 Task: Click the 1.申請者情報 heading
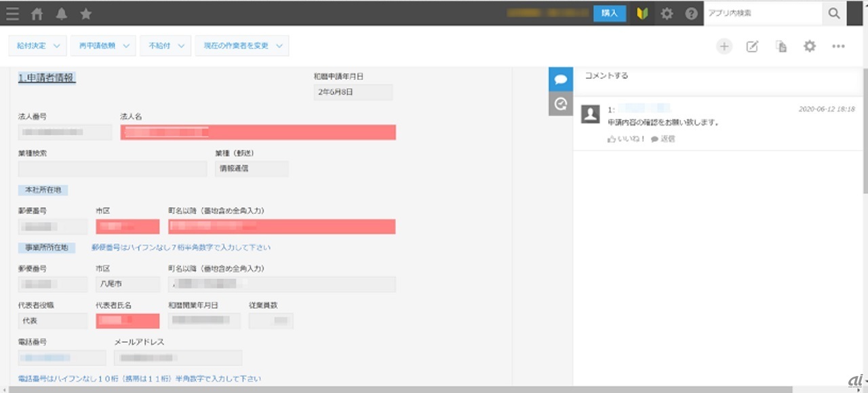(x=47, y=78)
